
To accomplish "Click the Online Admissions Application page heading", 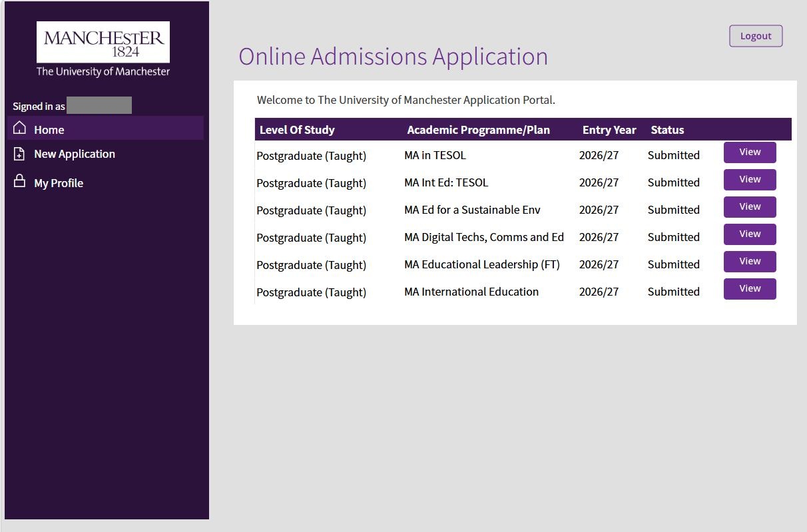I will (x=393, y=57).
